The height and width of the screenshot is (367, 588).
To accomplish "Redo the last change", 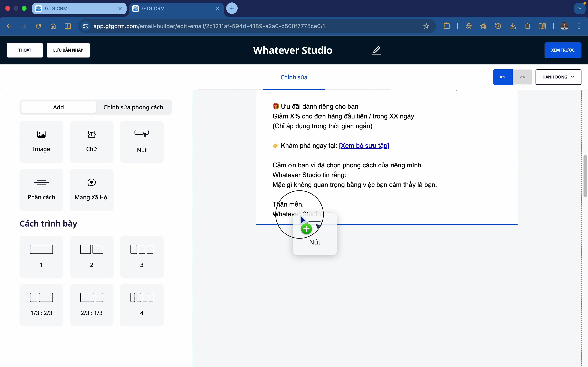I will 522,77.
